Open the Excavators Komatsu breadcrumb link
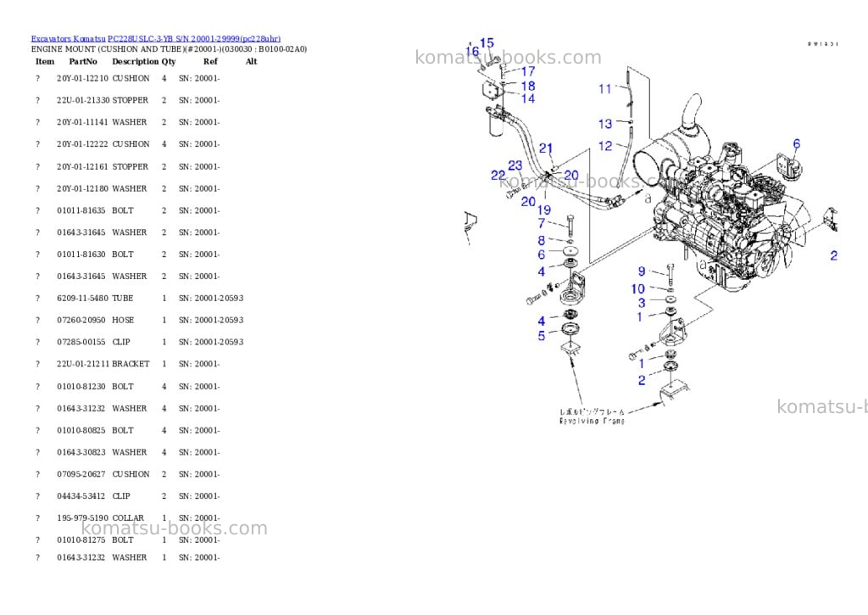The height and width of the screenshot is (615, 868). click(x=68, y=39)
